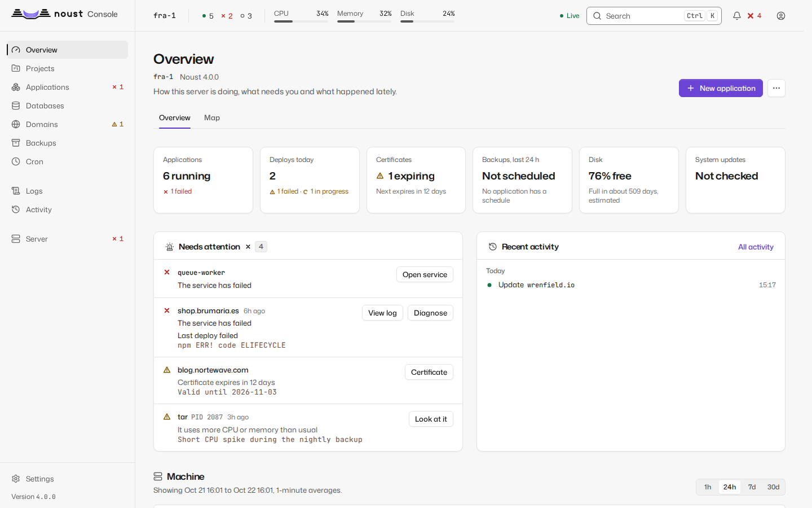
Task: Click View log for shop.brumaria.es
Action: (x=382, y=313)
